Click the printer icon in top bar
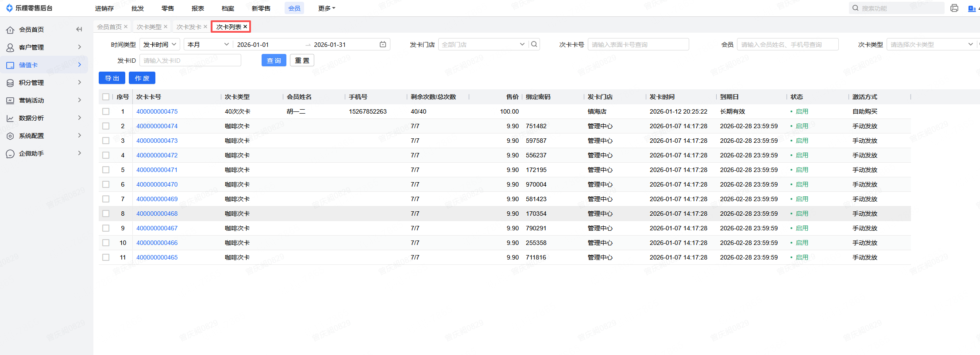The width and height of the screenshot is (980, 355). 954,8
